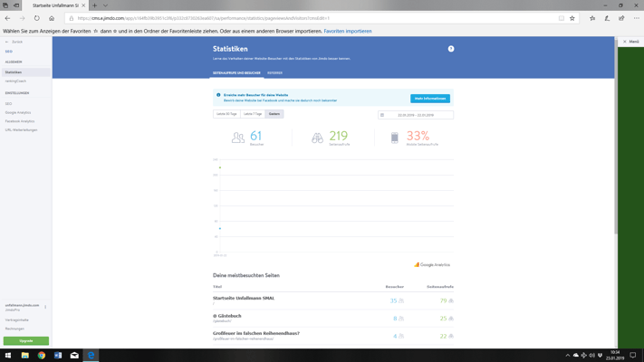The height and width of the screenshot is (362, 644).
Task: Switch to the Referrer tab
Action: 274,73
